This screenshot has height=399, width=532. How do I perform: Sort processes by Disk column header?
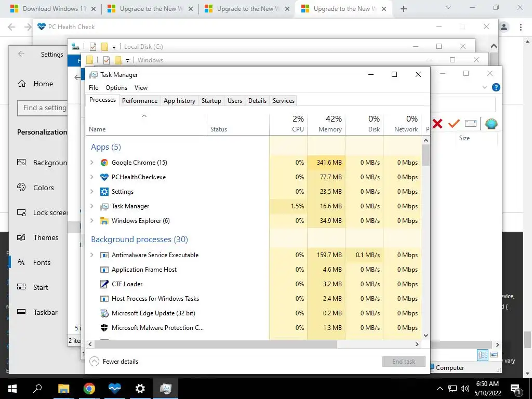click(x=364, y=124)
